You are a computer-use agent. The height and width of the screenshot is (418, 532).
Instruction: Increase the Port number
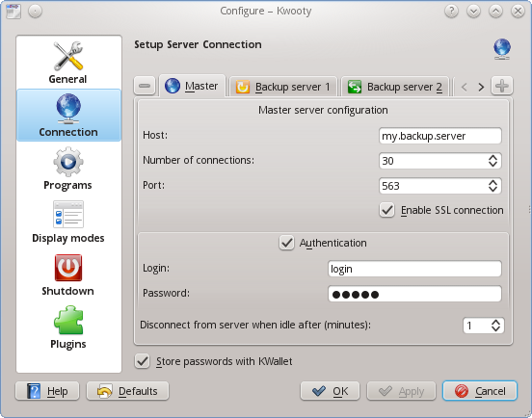[x=493, y=182]
